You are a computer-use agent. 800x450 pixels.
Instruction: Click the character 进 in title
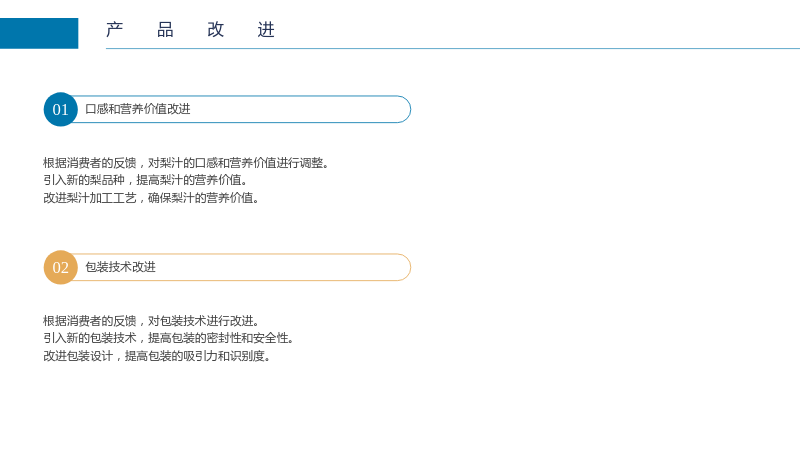266,30
